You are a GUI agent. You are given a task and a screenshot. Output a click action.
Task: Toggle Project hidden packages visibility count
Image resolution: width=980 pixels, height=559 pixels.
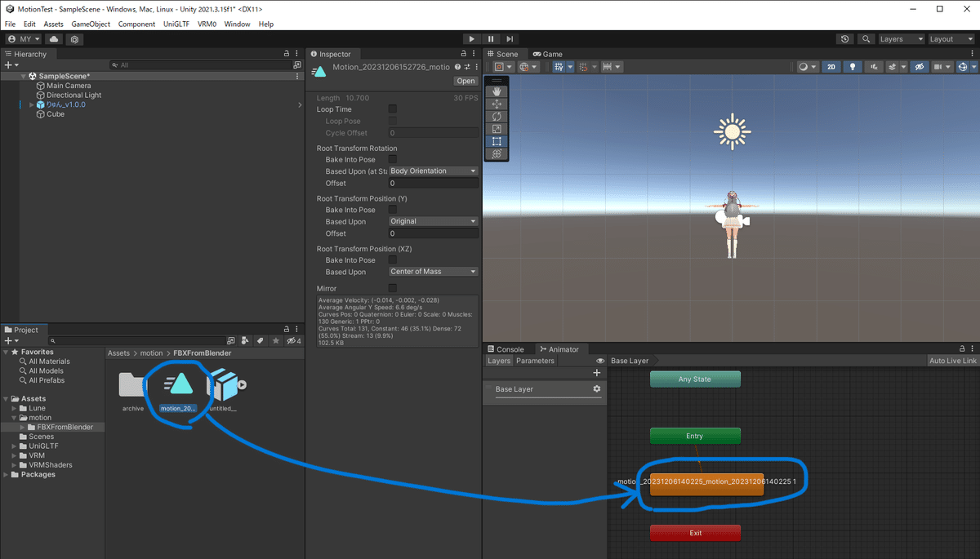click(x=295, y=340)
